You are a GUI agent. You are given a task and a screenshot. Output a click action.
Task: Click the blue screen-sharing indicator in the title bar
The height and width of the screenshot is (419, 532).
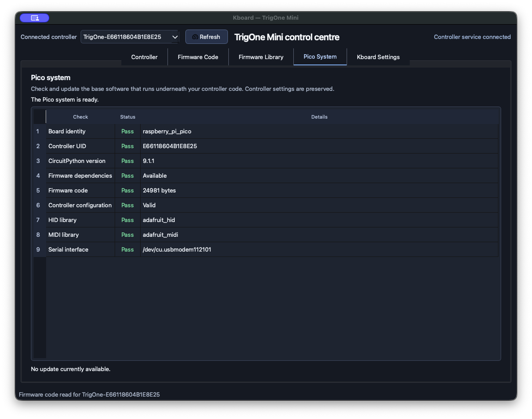(34, 17)
